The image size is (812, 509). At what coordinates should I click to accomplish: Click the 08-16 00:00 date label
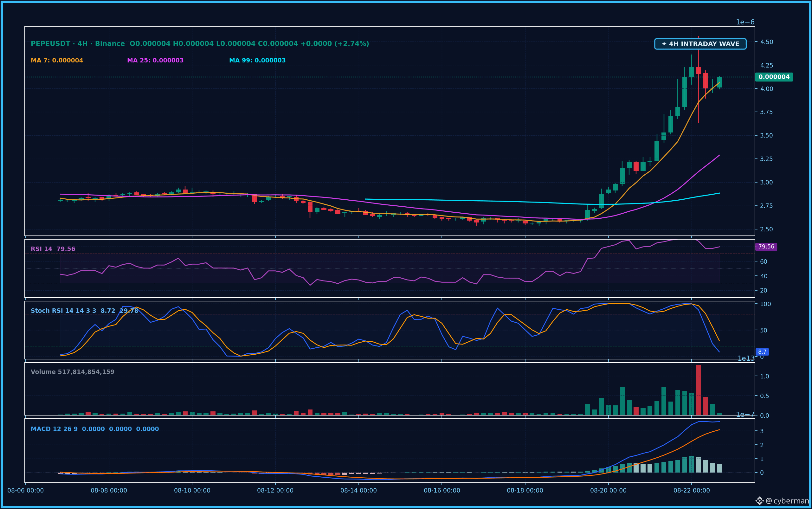442,491
